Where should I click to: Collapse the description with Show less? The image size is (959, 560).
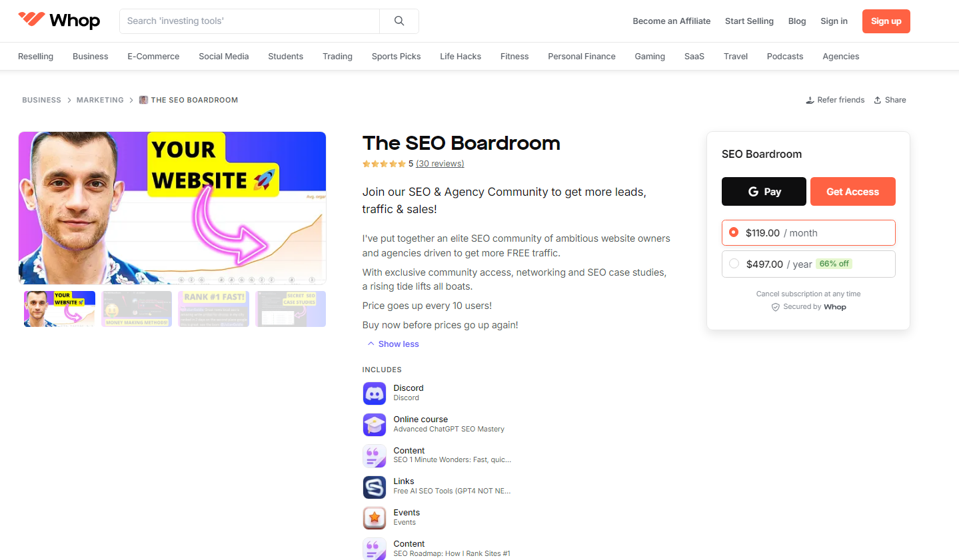[393, 344]
